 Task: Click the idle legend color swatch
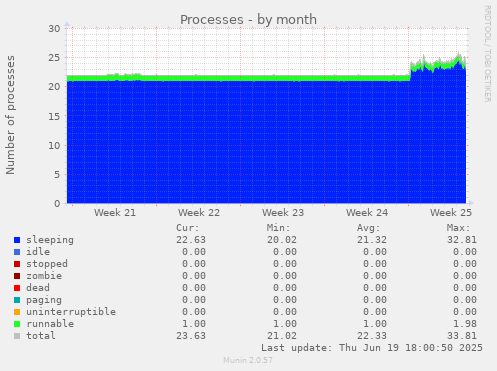pos(17,252)
